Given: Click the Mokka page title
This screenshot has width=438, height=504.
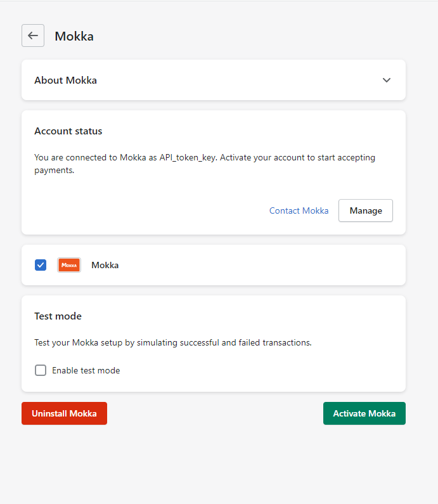Looking at the screenshot, I should click(74, 36).
